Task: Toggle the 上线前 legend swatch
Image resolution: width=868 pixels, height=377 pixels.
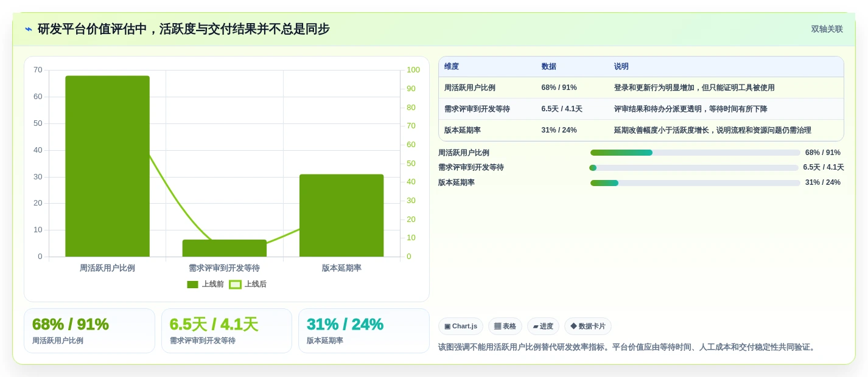Action: click(192, 285)
